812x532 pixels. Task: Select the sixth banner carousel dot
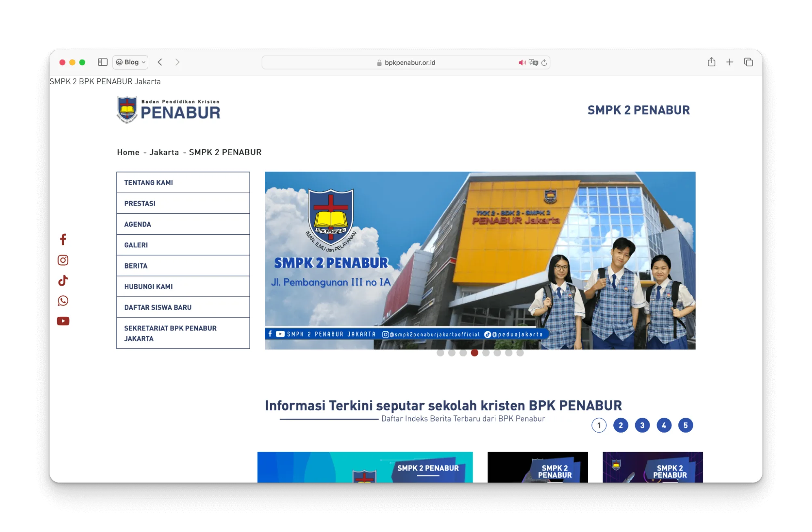[497, 353]
